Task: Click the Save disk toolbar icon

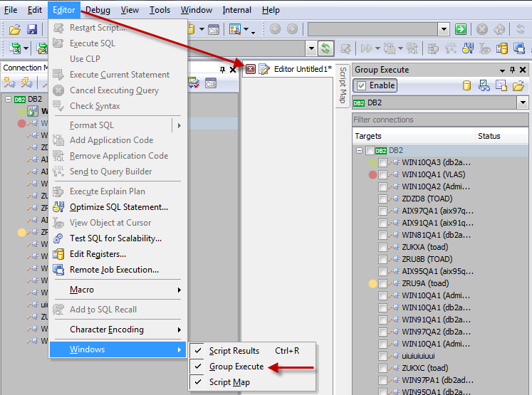Action: (32, 29)
